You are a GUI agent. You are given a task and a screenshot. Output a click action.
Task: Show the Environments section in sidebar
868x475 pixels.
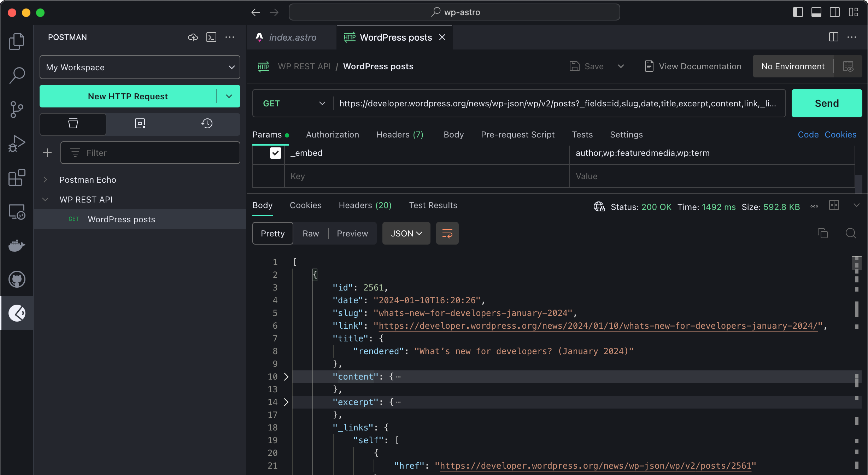coord(140,124)
